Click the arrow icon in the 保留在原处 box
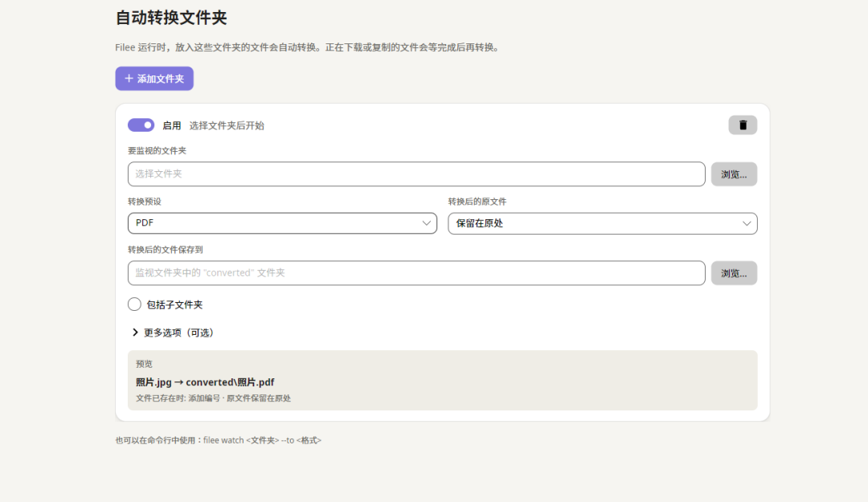868x502 pixels. (x=746, y=223)
